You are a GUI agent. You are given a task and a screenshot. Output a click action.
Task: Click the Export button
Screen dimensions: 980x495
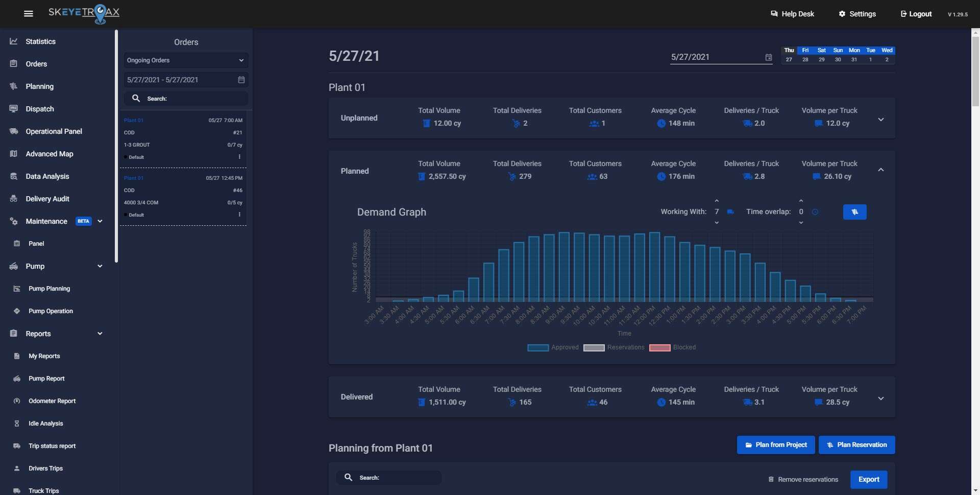(x=868, y=479)
